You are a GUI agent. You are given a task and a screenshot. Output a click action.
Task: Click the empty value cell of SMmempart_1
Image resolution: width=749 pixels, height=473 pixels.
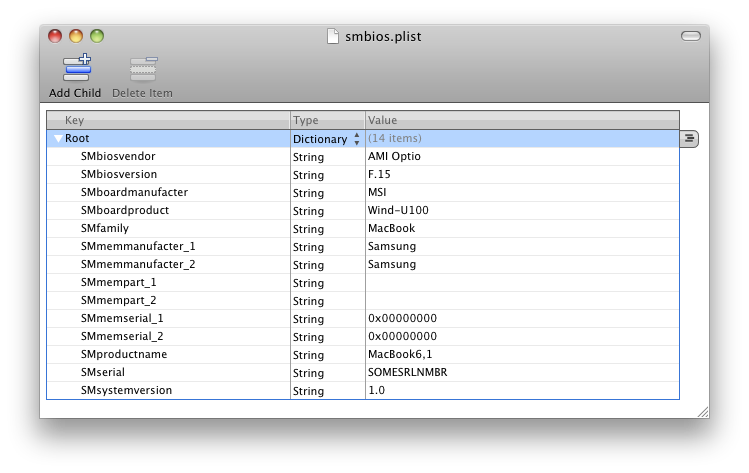(522, 282)
